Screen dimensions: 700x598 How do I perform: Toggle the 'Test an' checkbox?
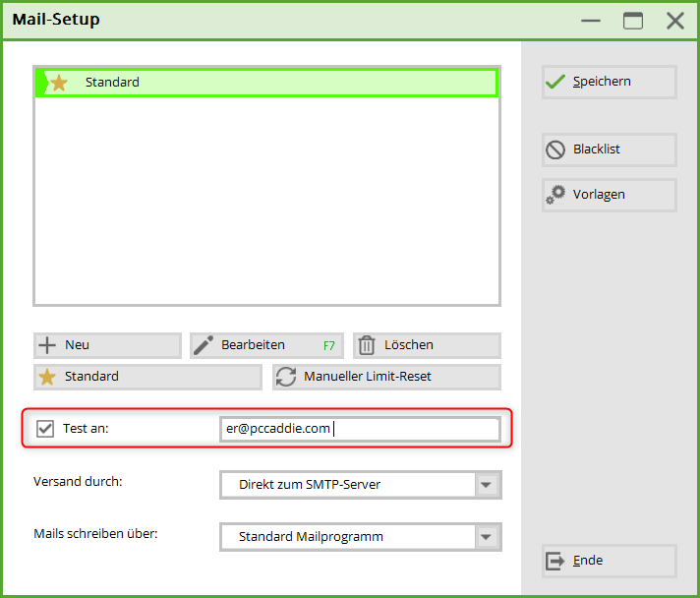(x=45, y=429)
